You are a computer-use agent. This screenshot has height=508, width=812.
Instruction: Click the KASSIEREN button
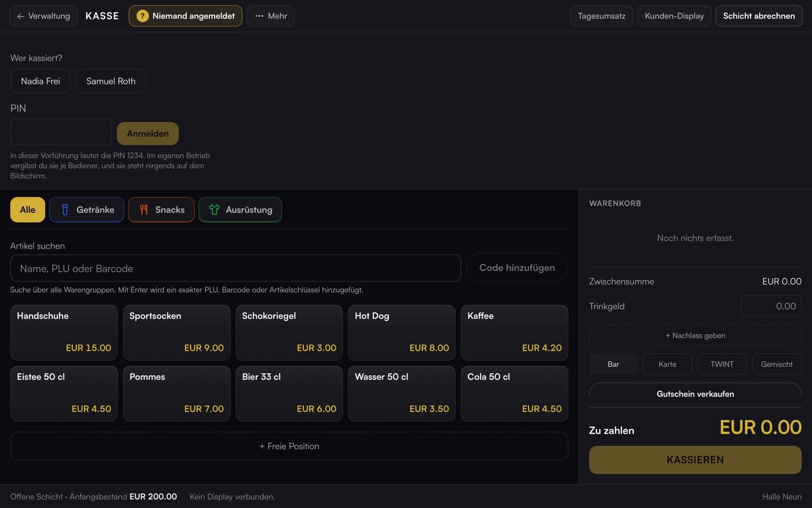(x=695, y=460)
